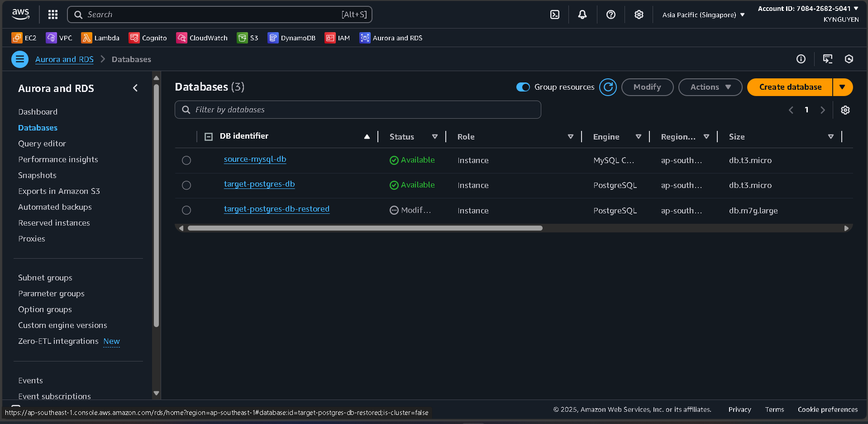Open the table preferences gear

tap(844, 110)
